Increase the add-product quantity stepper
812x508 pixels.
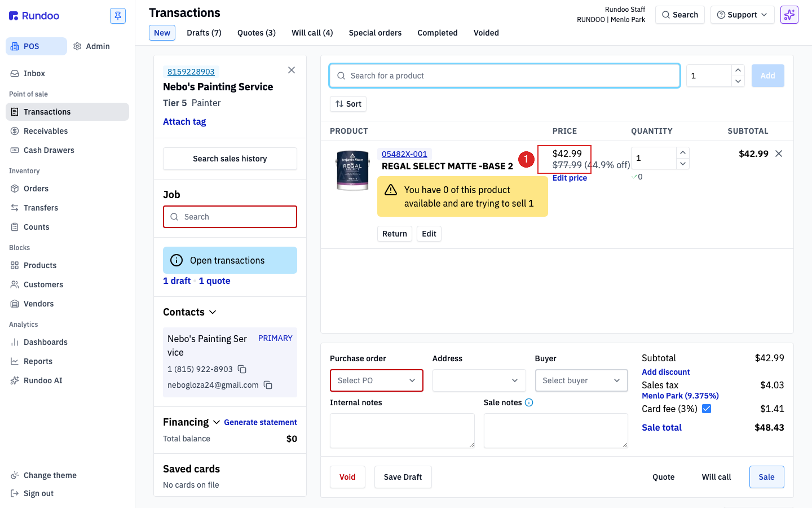(x=738, y=70)
